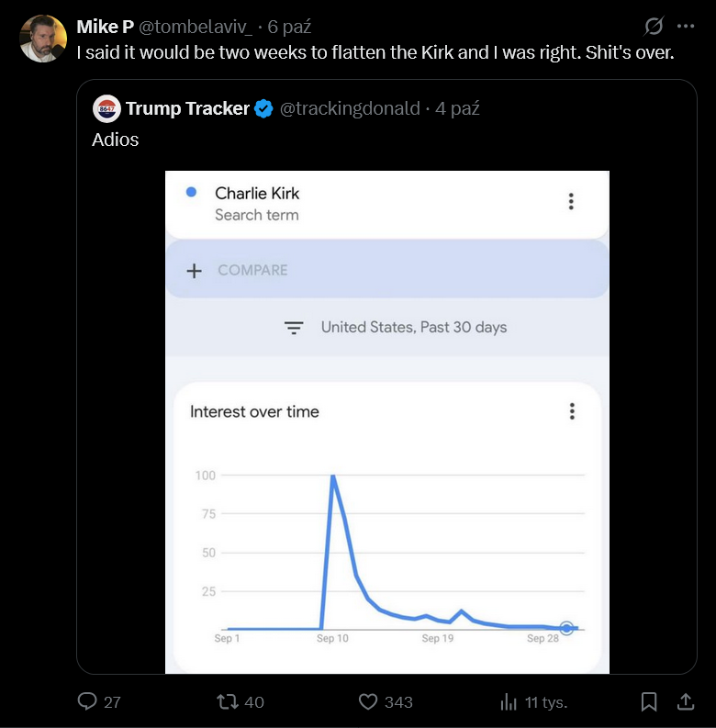
Task: Bookmark this post
Action: [x=648, y=701]
